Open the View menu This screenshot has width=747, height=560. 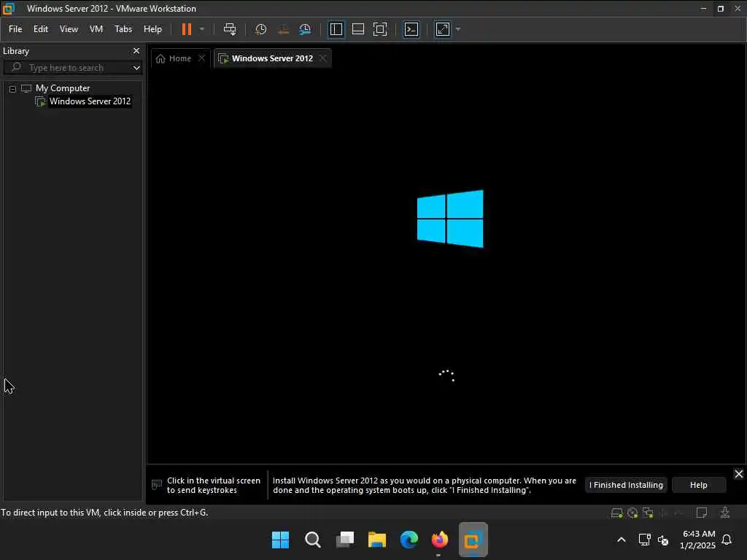69,29
